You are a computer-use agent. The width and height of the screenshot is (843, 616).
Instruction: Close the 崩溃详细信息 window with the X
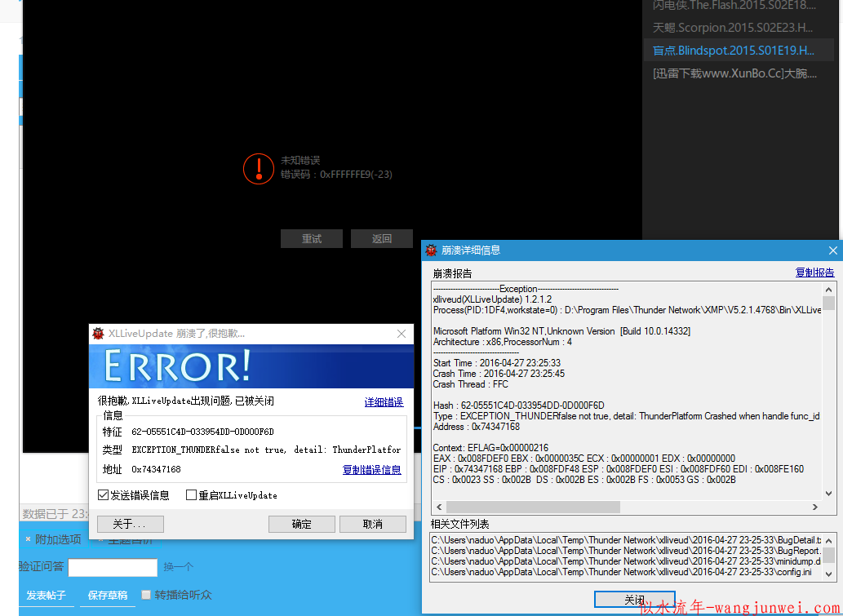pos(832,250)
